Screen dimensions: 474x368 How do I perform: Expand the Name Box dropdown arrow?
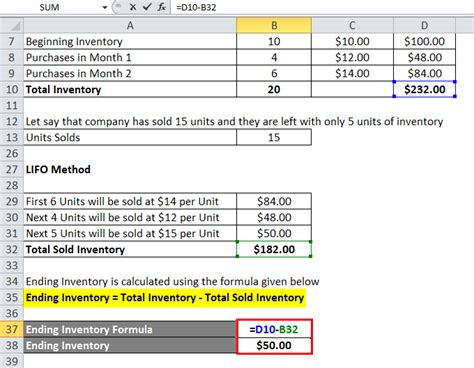(x=105, y=7)
